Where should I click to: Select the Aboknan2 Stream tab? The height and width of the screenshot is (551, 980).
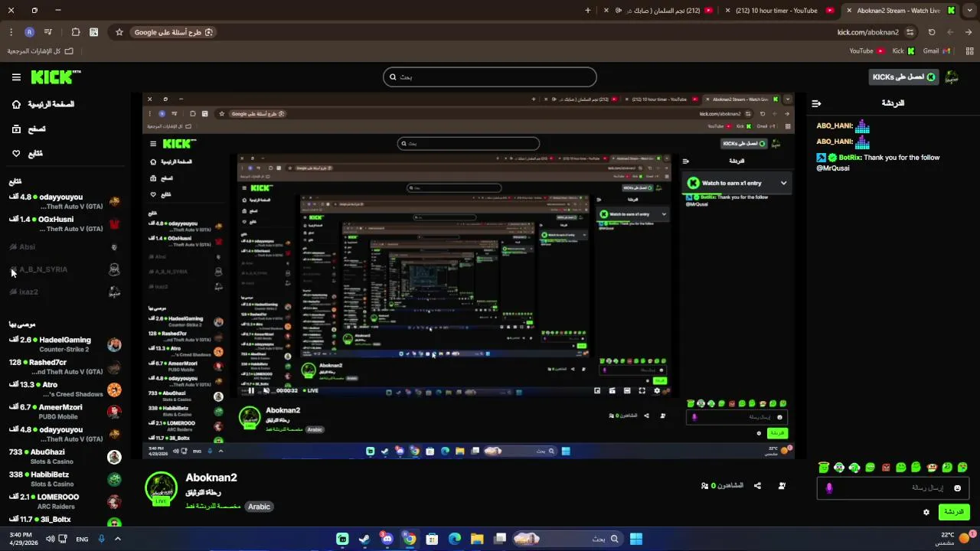click(900, 11)
